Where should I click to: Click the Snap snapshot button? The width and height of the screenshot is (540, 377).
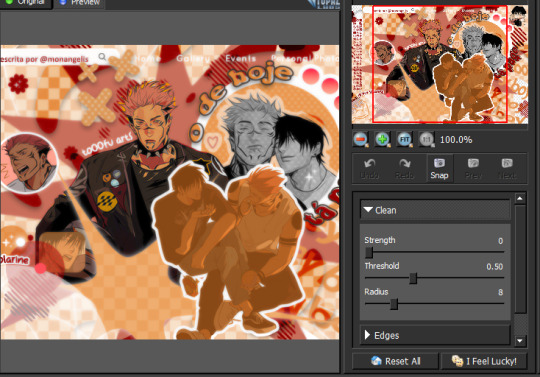point(439,168)
